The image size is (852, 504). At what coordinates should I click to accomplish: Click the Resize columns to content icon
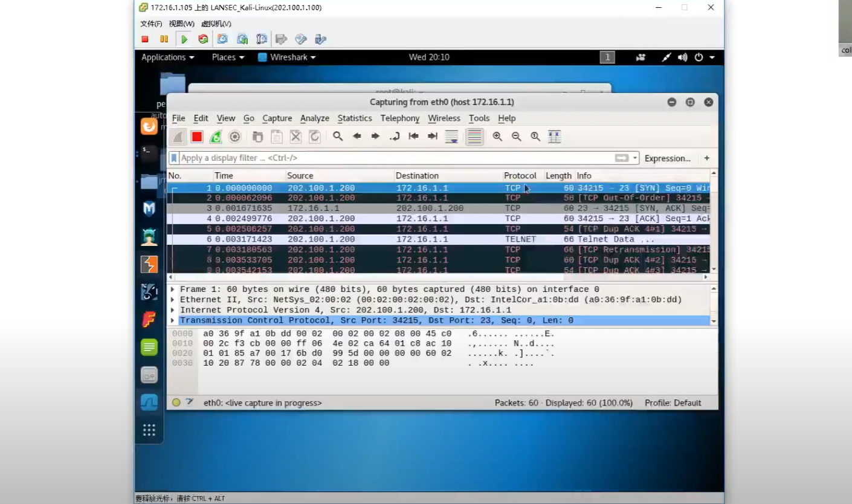coord(554,137)
